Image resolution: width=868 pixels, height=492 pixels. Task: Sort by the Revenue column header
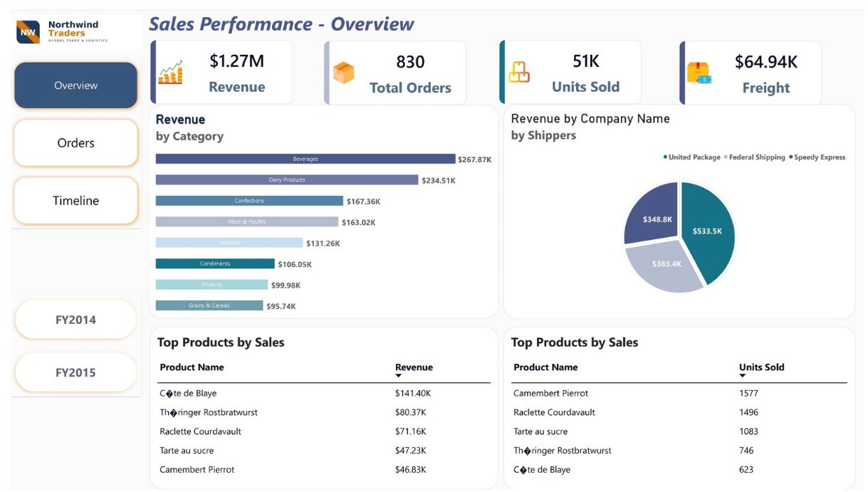click(414, 368)
